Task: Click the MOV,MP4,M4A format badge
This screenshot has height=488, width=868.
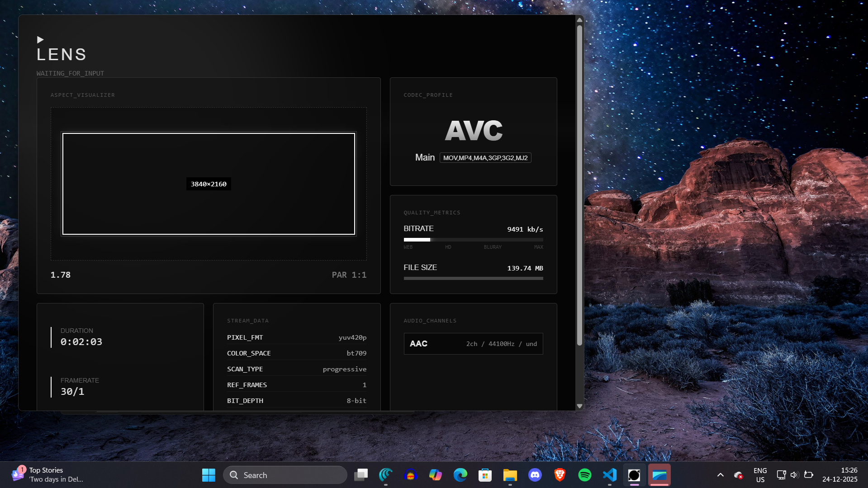Action: (x=485, y=158)
